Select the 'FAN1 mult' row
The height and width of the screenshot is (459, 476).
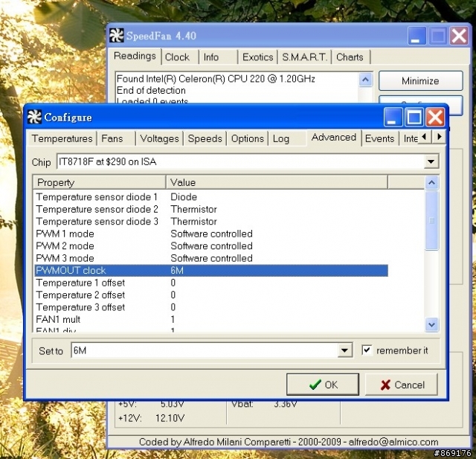point(211,319)
